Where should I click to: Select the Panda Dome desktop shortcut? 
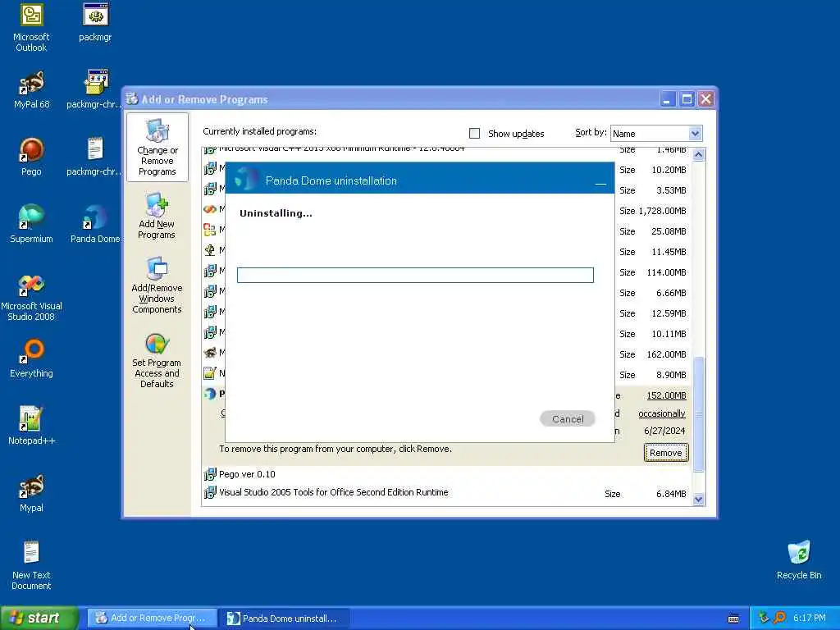coord(95,224)
